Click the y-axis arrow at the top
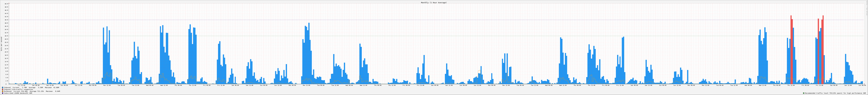The height and width of the screenshot is (95, 868). [9, 3]
